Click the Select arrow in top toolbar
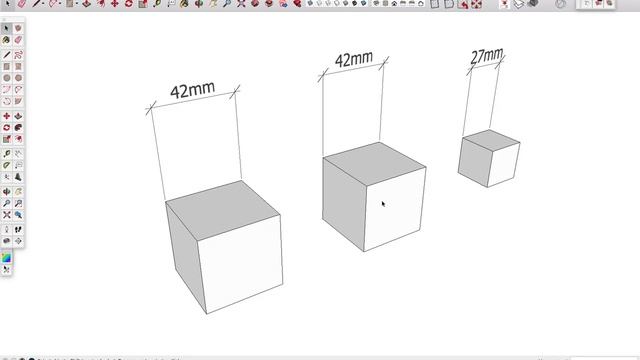Image resolution: width=640 pixels, height=360 pixels. point(7,3)
